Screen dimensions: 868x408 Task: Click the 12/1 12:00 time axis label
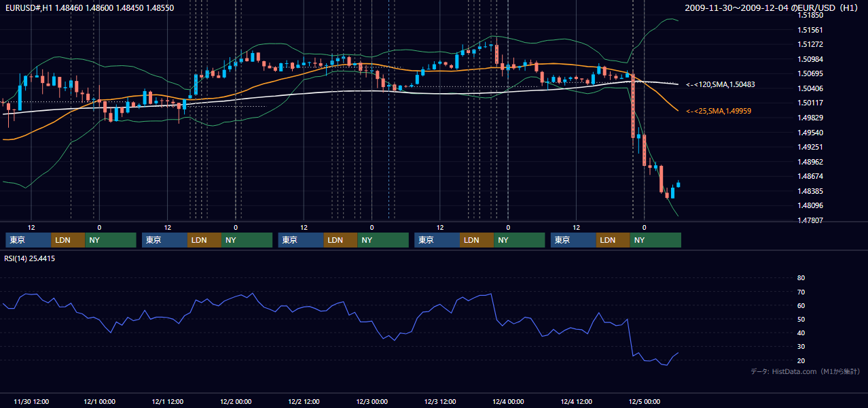pyautogui.click(x=168, y=401)
